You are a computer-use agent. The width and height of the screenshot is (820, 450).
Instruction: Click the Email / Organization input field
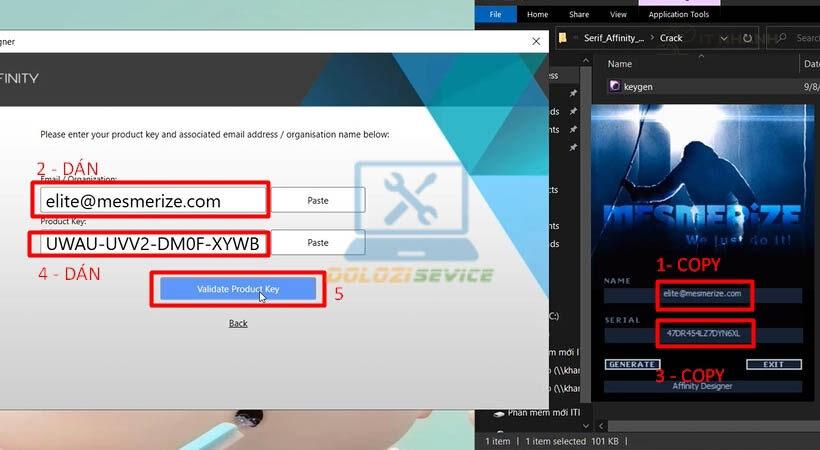154,201
